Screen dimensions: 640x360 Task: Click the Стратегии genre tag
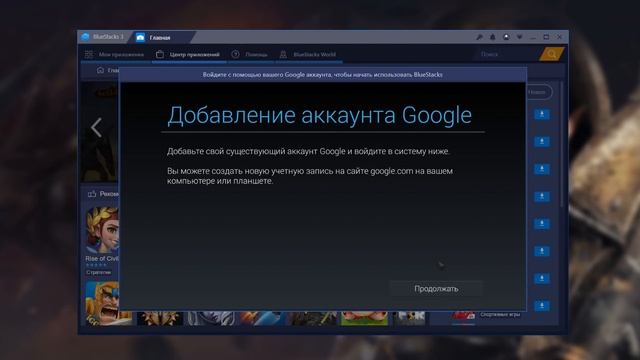[98, 272]
